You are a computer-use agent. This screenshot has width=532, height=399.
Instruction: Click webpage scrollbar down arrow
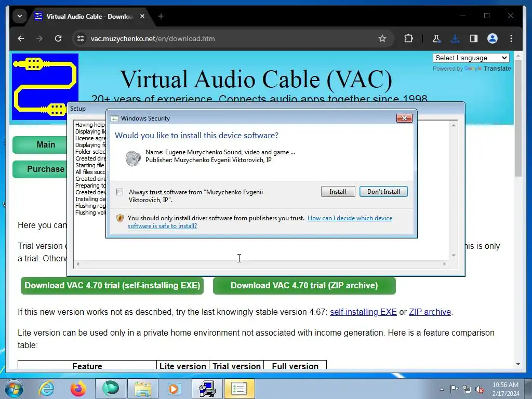click(x=518, y=364)
